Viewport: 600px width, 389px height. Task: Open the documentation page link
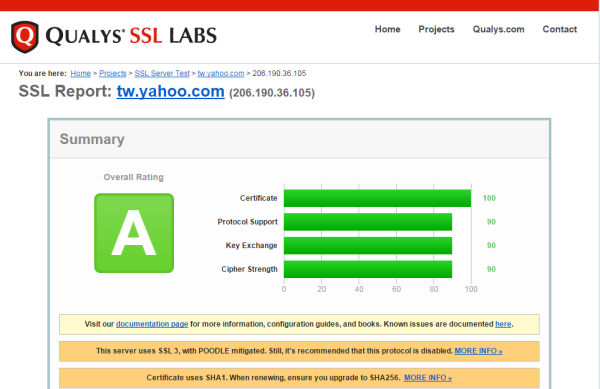[152, 324]
